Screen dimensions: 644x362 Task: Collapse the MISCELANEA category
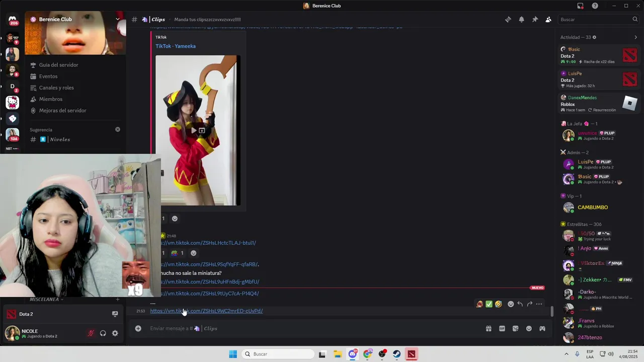click(x=46, y=299)
